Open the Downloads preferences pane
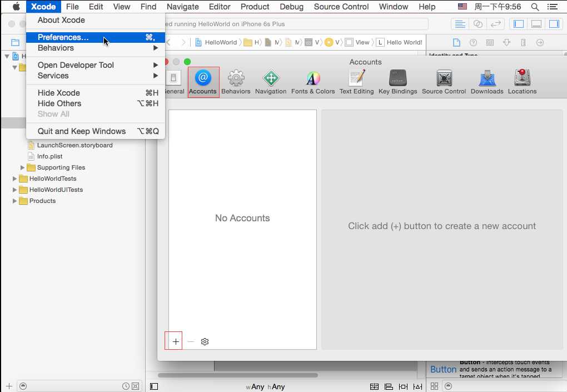 click(487, 82)
